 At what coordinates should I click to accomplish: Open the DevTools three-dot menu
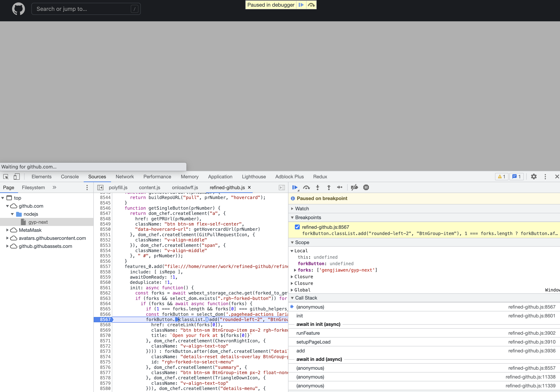545,177
